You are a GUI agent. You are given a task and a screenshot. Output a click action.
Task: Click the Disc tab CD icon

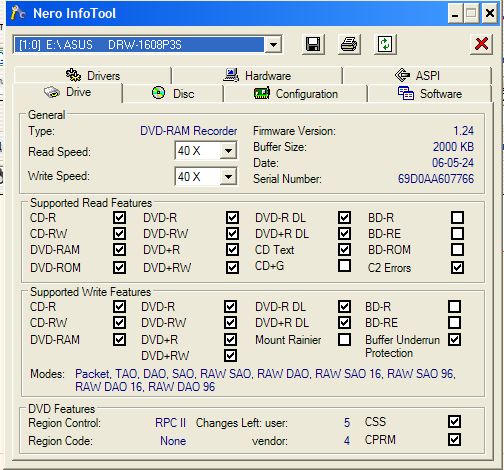click(158, 93)
